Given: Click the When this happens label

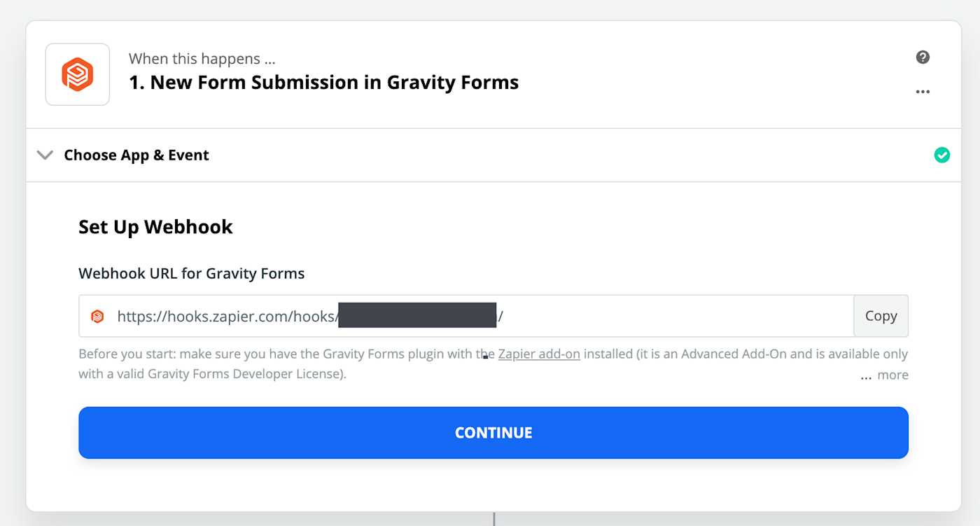Looking at the screenshot, I should [x=195, y=59].
